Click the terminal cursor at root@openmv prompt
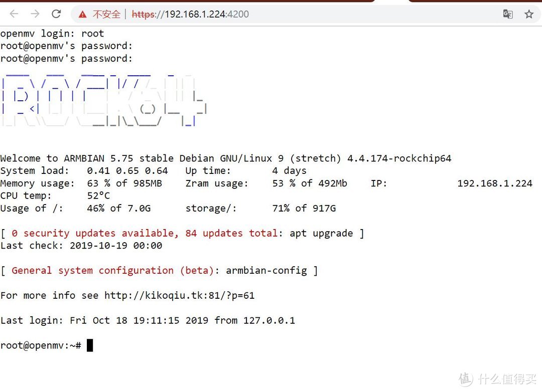This screenshot has height=392, width=542. pyautogui.click(x=90, y=345)
